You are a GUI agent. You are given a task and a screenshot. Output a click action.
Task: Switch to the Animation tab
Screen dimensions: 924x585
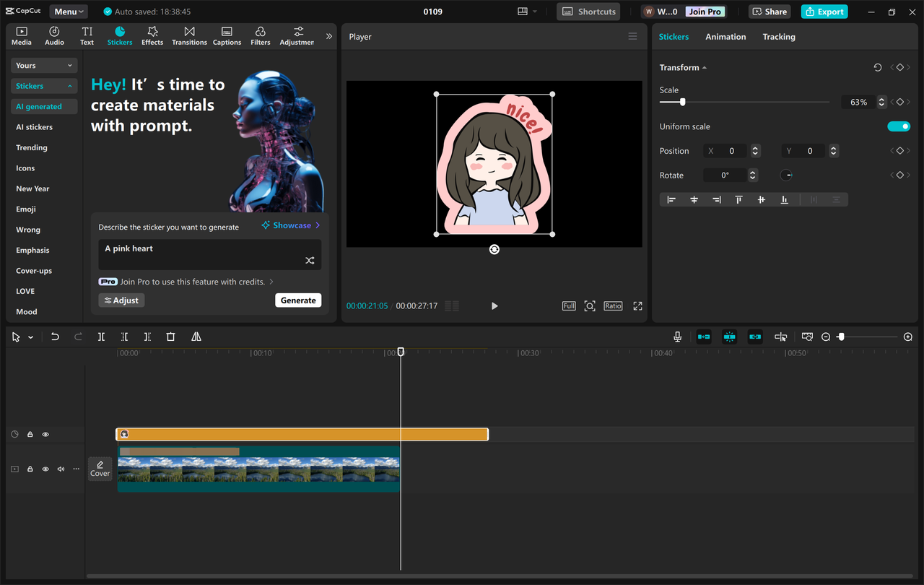725,36
